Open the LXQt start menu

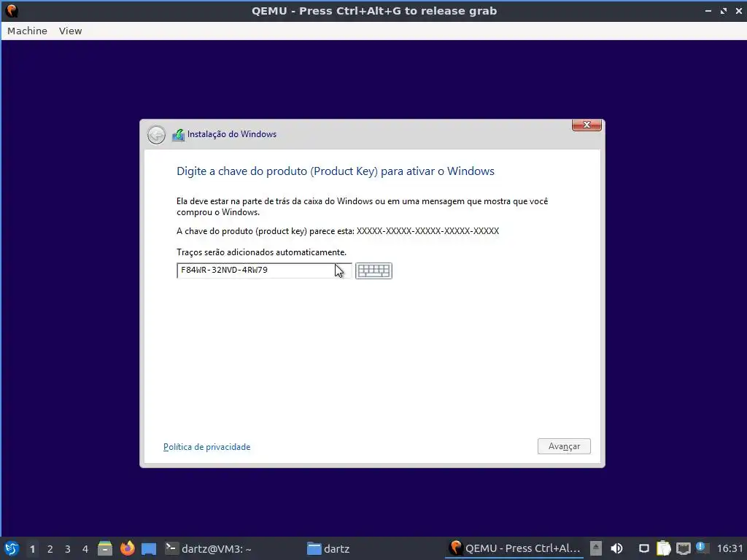tap(12, 548)
